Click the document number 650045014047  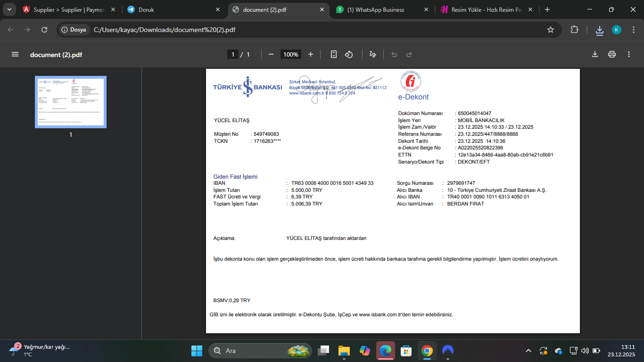tap(474, 114)
